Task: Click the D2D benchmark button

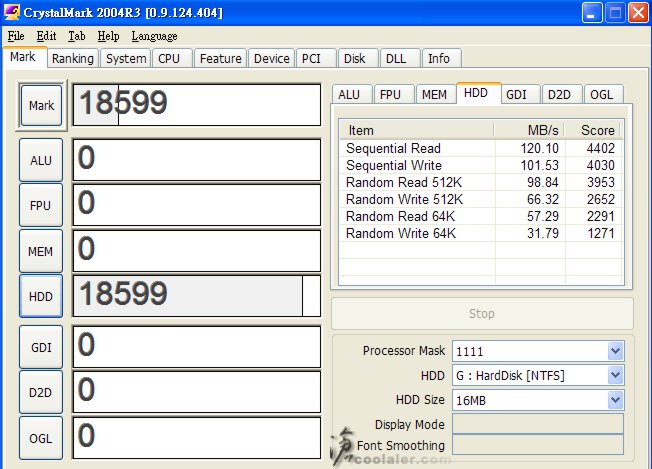Action: click(x=41, y=392)
